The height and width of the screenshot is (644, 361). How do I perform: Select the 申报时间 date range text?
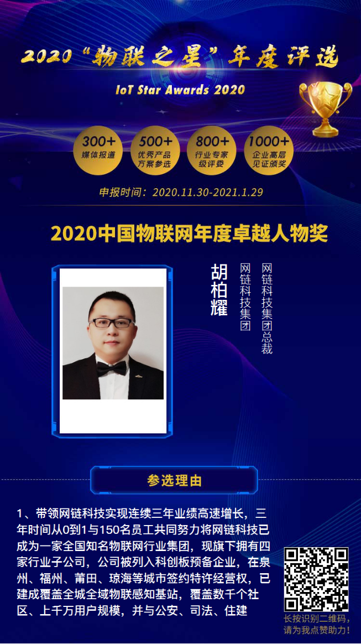click(180, 192)
